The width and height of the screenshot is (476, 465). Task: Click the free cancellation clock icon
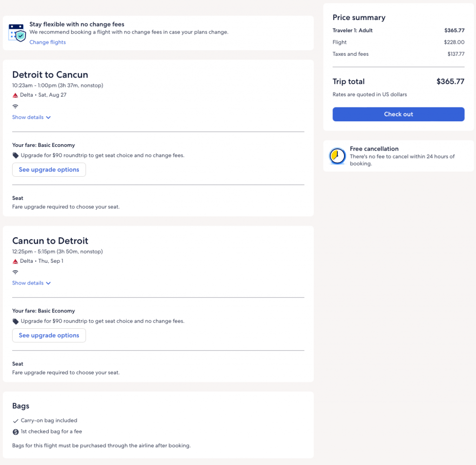[337, 156]
